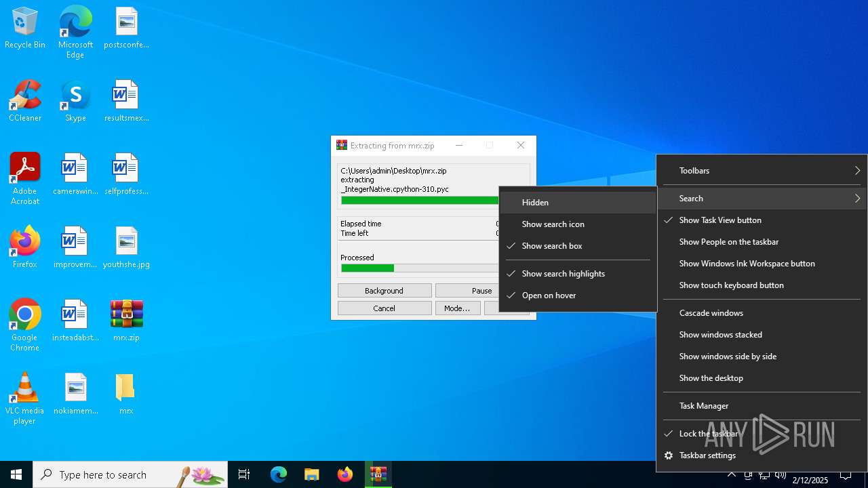Click the taskbar date display

[x=810, y=480]
